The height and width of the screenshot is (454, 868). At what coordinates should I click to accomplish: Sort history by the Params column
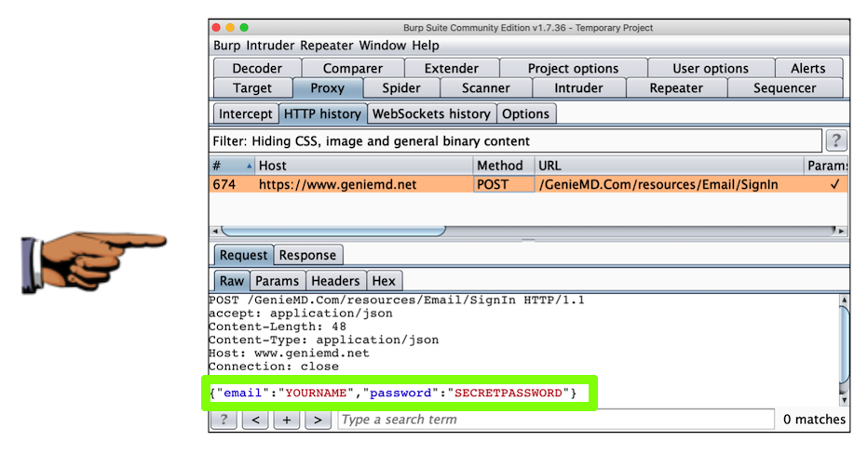[x=826, y=166]
